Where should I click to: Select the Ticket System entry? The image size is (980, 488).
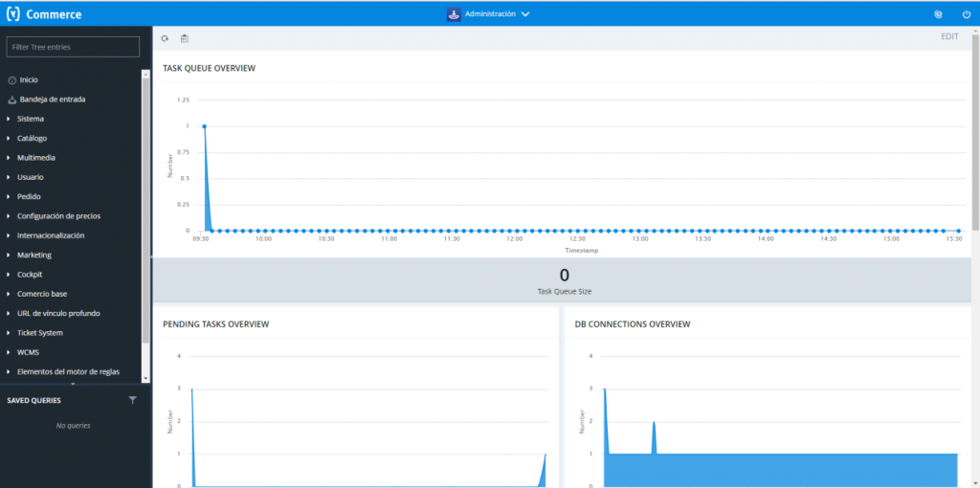40,332
